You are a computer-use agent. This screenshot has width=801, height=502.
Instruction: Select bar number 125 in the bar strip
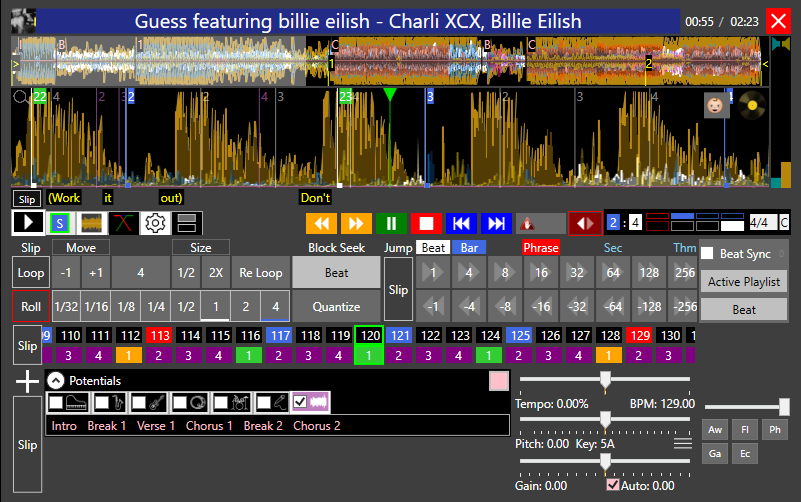(x=520, y=336)
